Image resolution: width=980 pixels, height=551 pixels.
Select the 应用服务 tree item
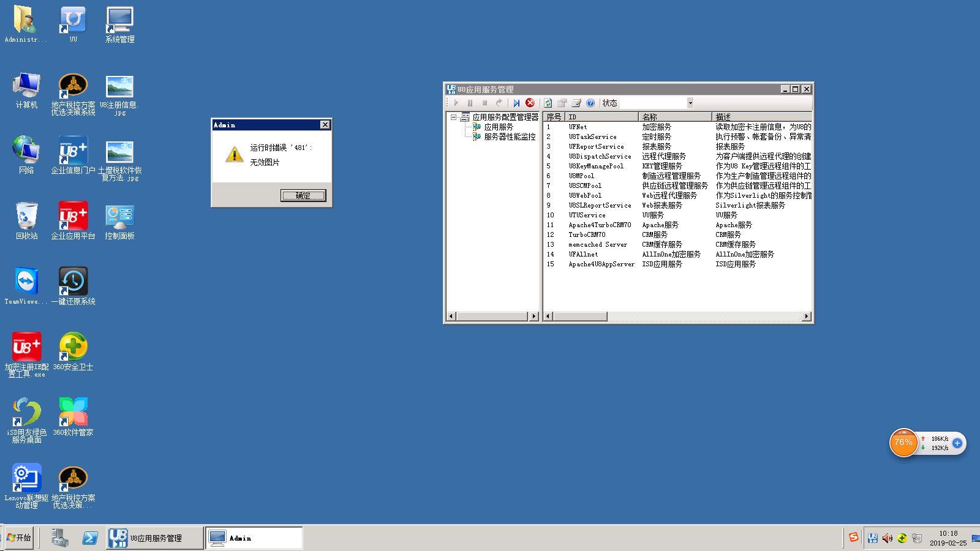tap(499, 127)
